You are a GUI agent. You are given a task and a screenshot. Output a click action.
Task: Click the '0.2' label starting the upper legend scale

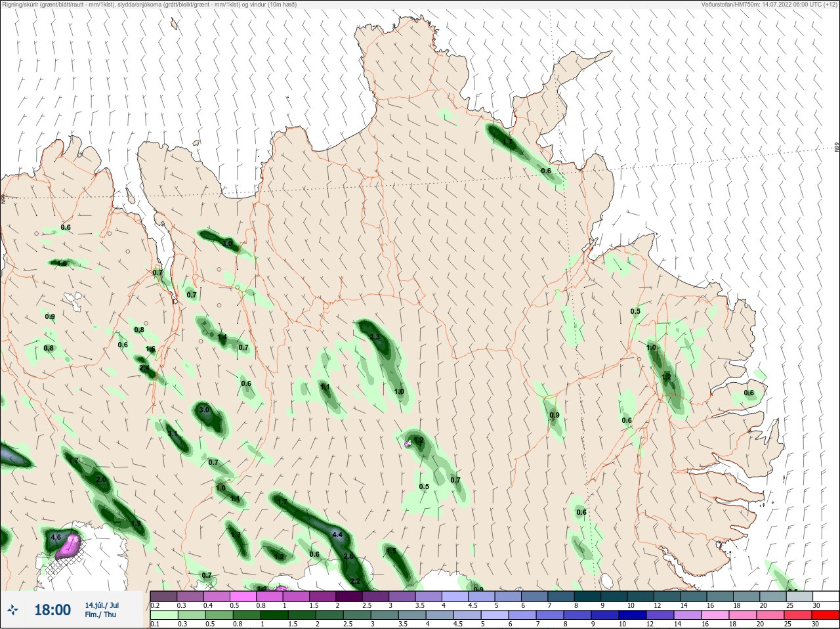pos(155,605)
